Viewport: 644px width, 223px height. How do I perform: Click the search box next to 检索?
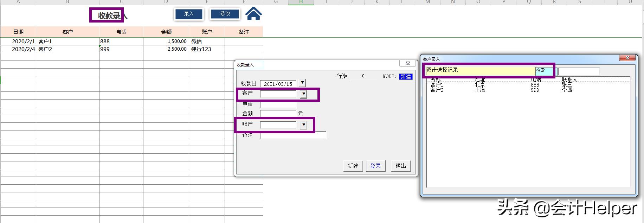point(579,71)
